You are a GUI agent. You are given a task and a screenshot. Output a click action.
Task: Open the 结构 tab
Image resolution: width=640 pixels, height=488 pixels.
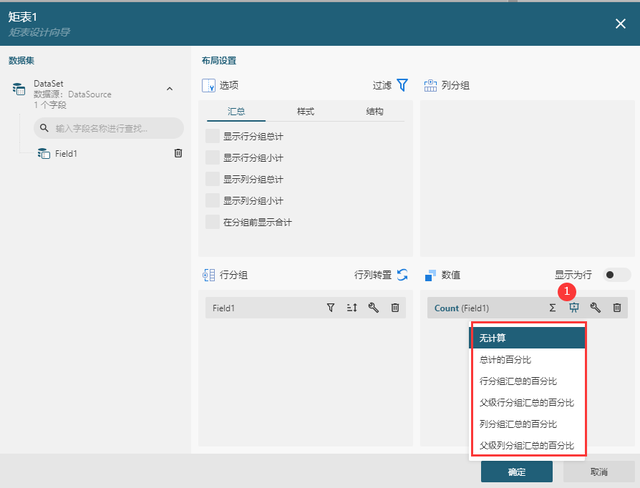tap(374, 111)
